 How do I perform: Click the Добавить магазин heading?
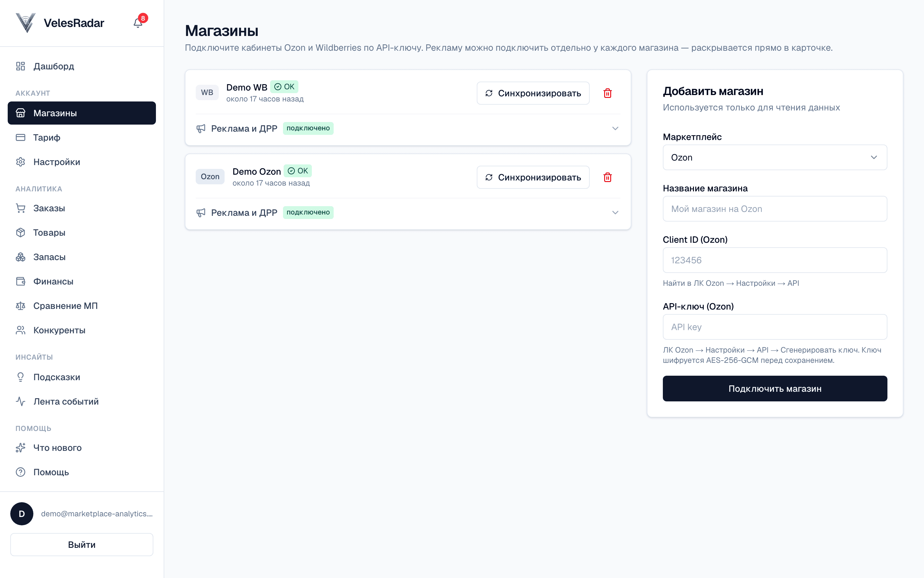[x=713, y=92]
